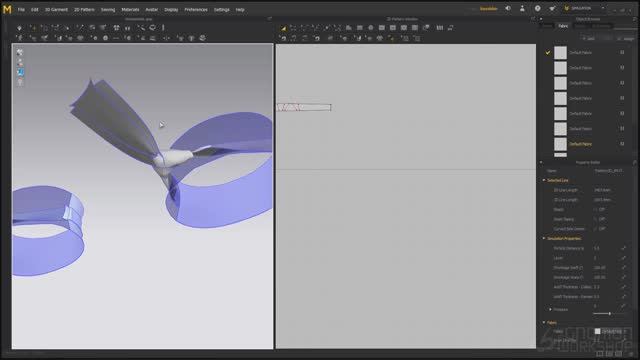Click the top display icon in 3D viewport
Screen dimensions: 640x360
(x=20, y=52)
